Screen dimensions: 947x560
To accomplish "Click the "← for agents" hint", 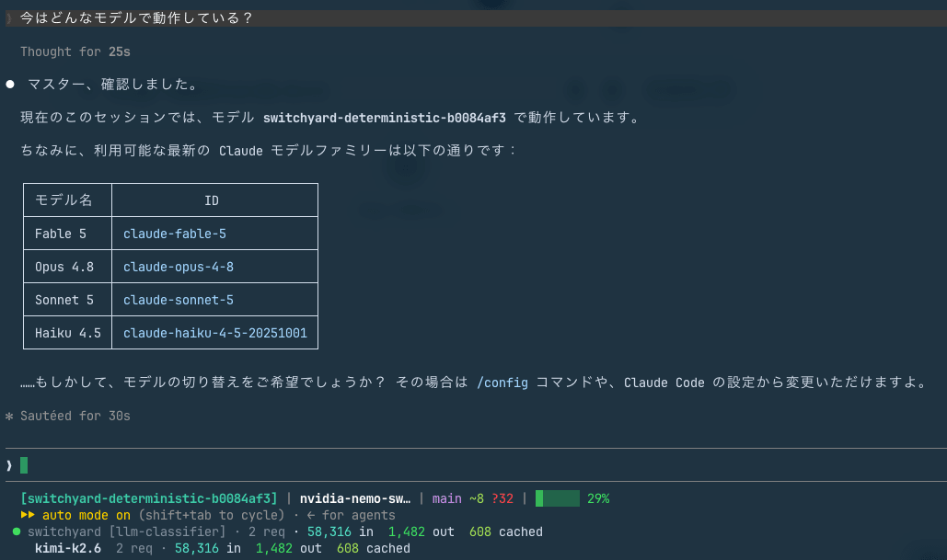I will (351, 515).
